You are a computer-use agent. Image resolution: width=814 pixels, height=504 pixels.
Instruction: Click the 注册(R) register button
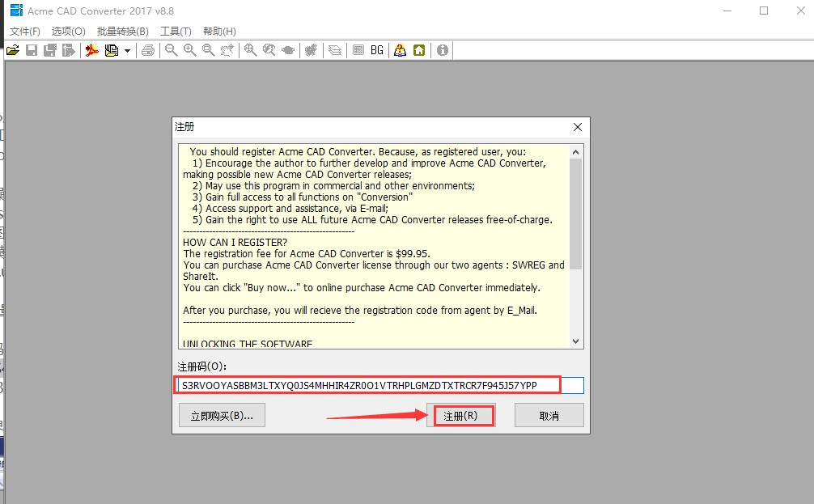[x=461, y=415]
